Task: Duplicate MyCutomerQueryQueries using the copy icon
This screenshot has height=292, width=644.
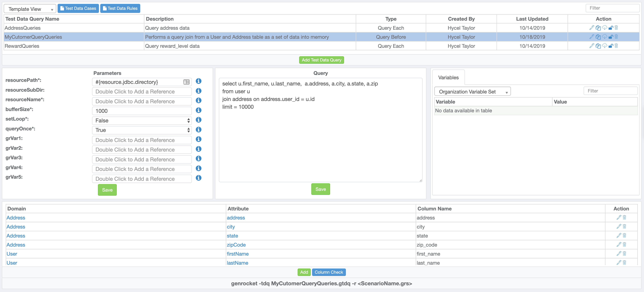Action: coord(598,37)
